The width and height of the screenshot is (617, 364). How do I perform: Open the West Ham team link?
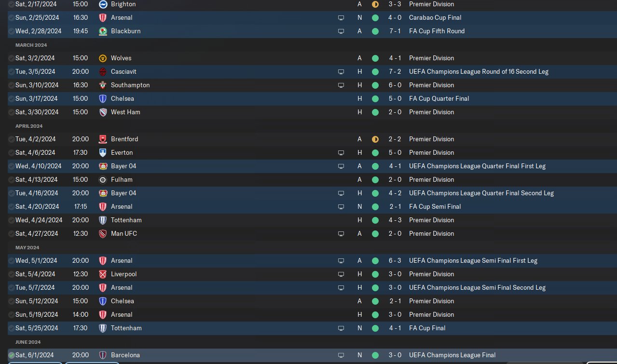[x=125, y=112]
